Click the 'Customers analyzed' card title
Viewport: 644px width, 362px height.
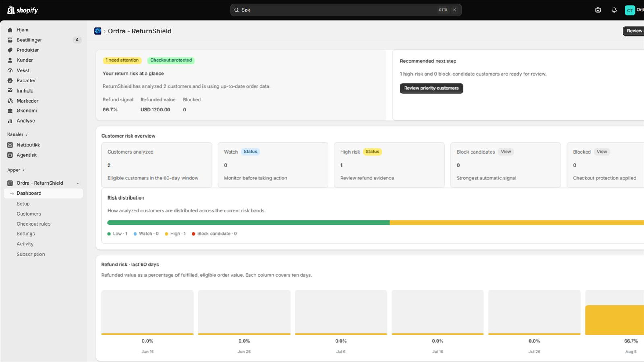point(130,152)
